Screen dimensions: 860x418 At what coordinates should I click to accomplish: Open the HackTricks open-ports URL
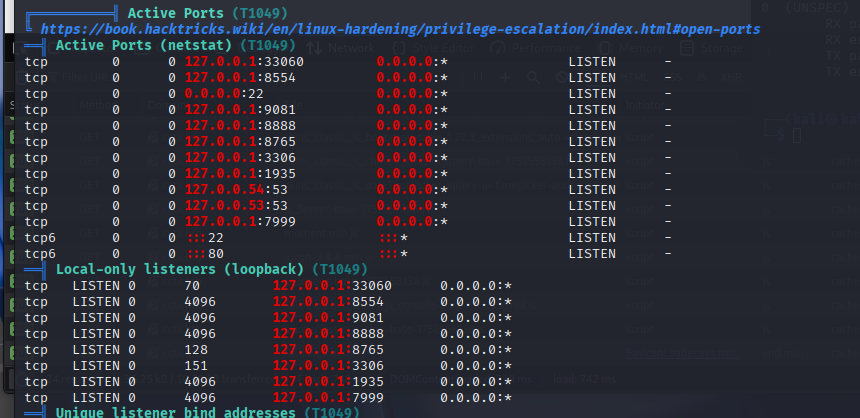tap(400, 30)
